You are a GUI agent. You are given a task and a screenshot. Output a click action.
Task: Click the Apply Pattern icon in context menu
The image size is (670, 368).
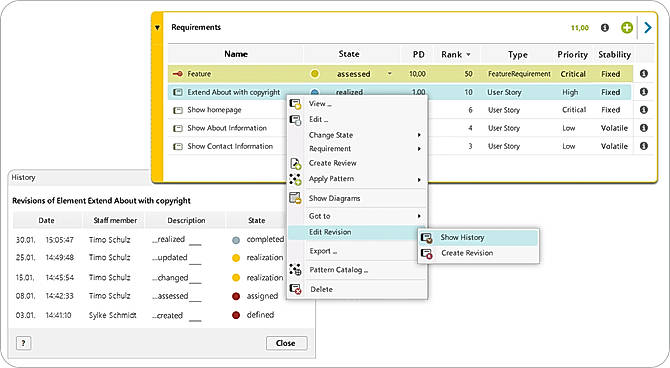pyautogui.click(x=295, y=179)
